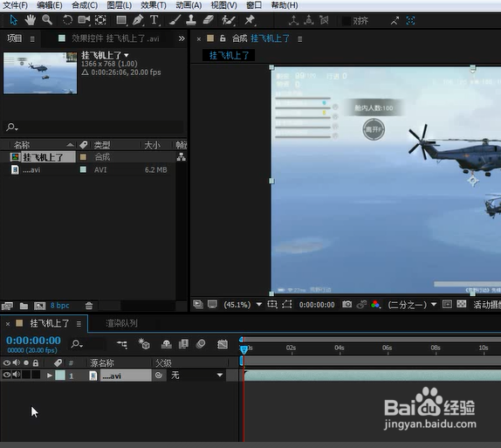
Task: Take a snapshot with camera icon
Action: [347, 304]
